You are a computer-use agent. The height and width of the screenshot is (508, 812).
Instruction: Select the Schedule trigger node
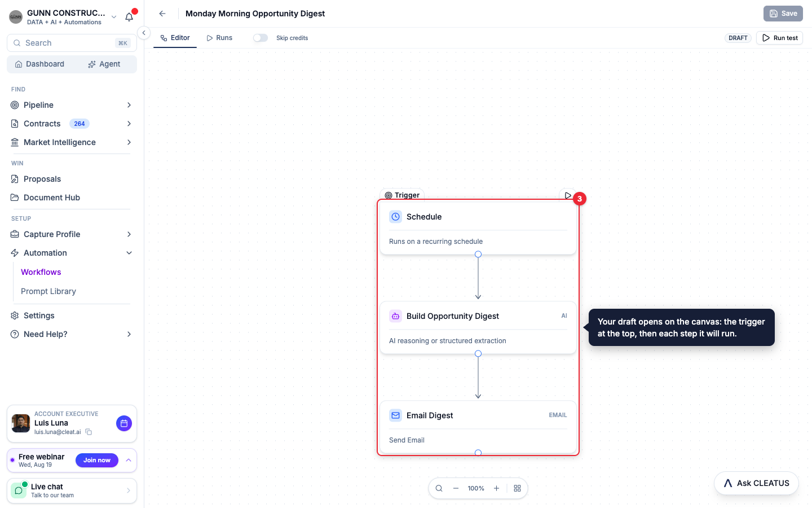(478, 228)
